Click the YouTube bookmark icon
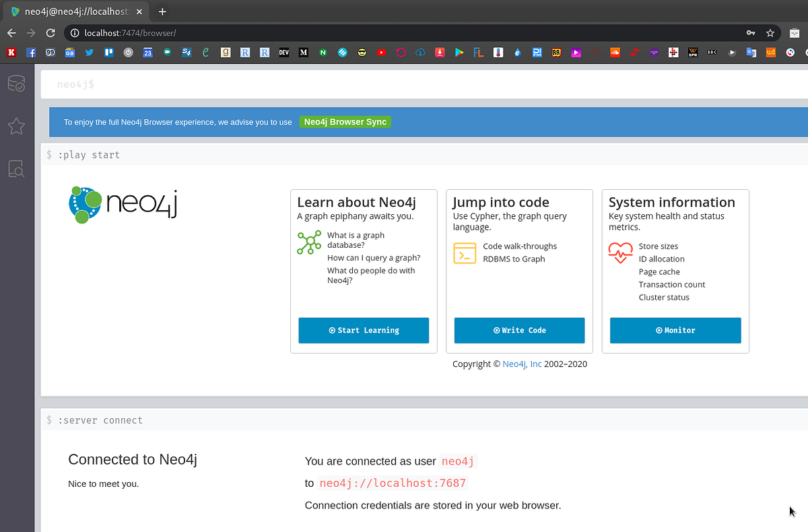The image size is (808, 532). pyautogui.click(x=381, y=52)
